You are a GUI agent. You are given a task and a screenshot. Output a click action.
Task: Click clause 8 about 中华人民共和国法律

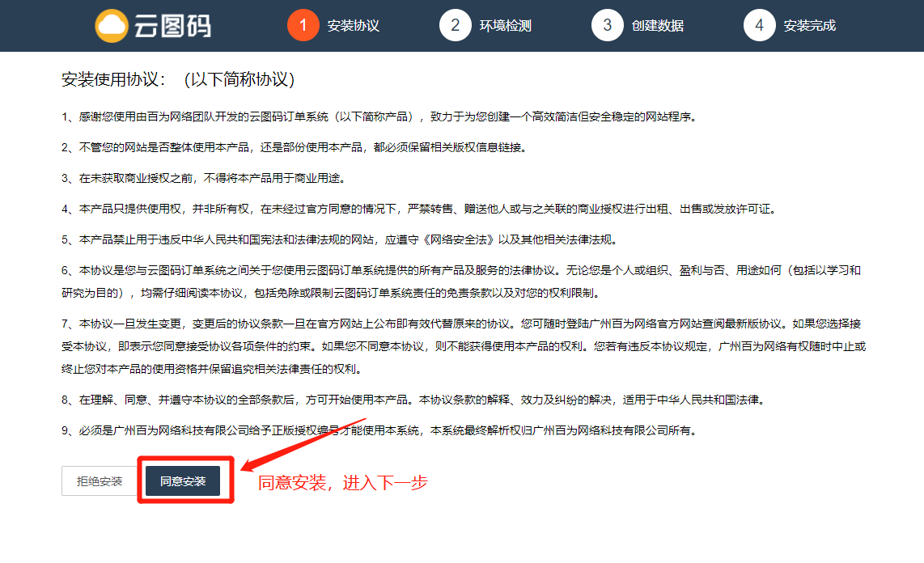[414, 400]
